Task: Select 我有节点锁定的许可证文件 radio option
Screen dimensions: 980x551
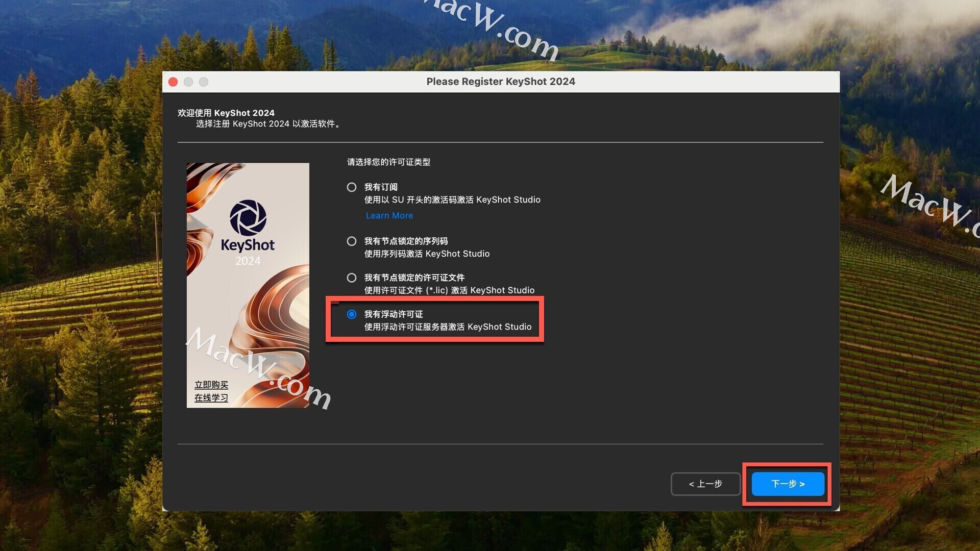Action: click(x=352, y=278)
